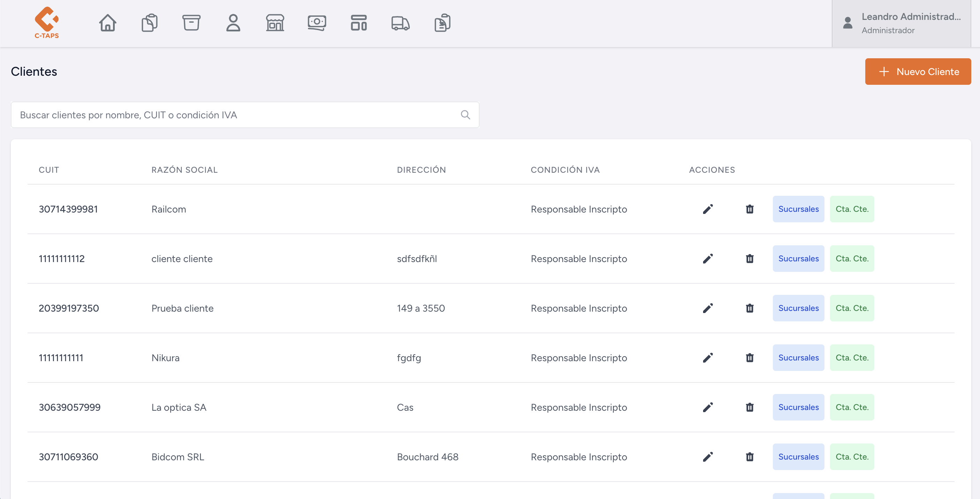Open Sucursales for Railcom
The width and height of the screenshot is (980, 499).
click(x=798, y=209)
